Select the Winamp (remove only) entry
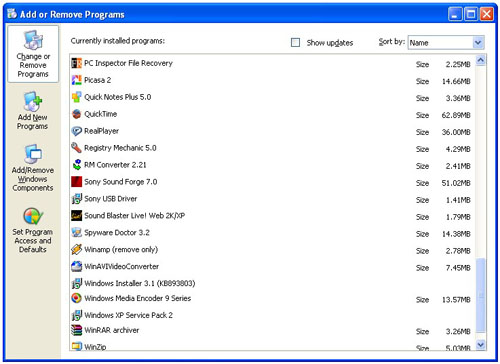The height and width of the screenshot is (364, 500). coord(272,250)
